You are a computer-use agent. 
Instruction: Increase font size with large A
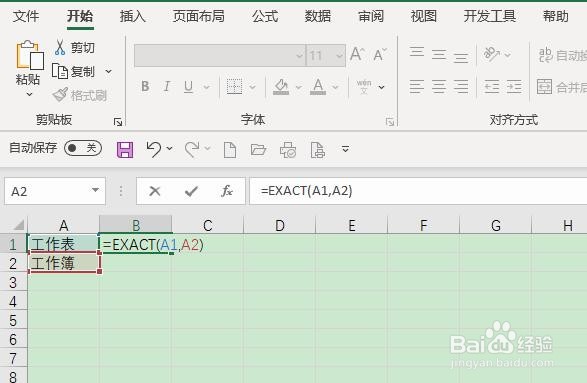(357, 55)
